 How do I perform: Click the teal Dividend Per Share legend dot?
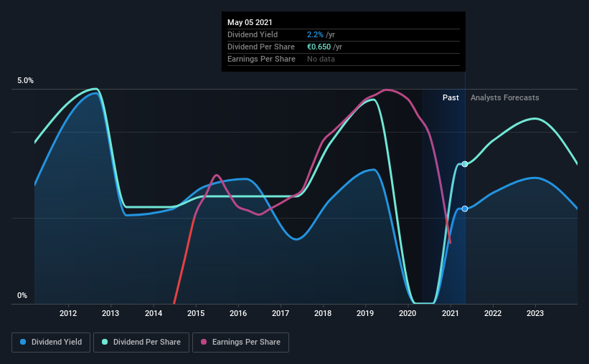[x=105, y=342]
